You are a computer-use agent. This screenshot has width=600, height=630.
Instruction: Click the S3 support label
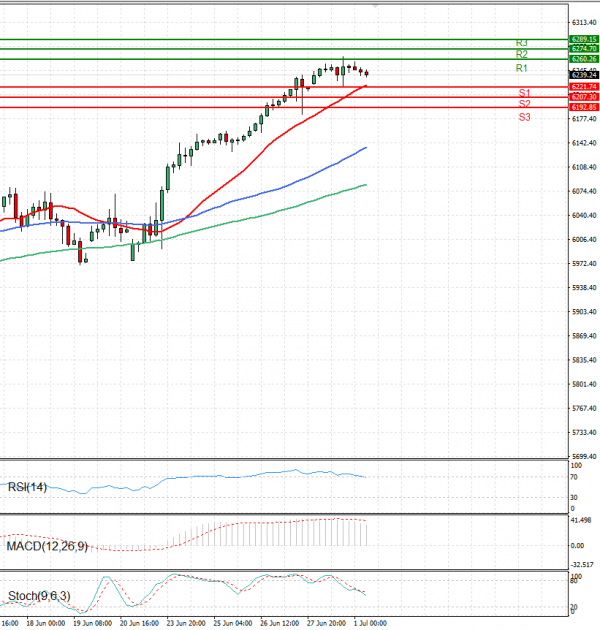point(524,117)
